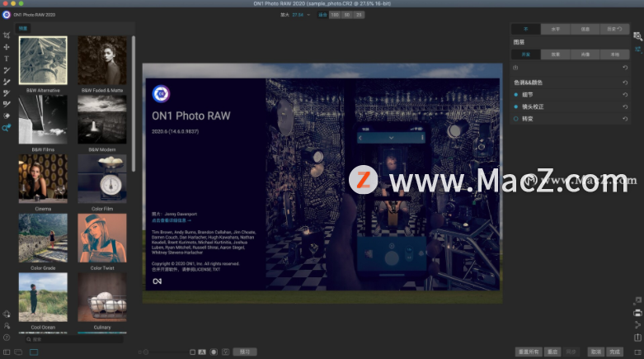The height and width of the screenshot is (359, 644).
Task: Click the 预习 preview button
Action: (x=245, y=352)
